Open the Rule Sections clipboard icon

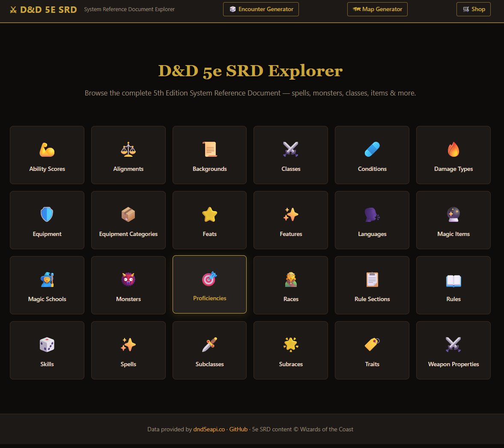[x=372, y=280]
